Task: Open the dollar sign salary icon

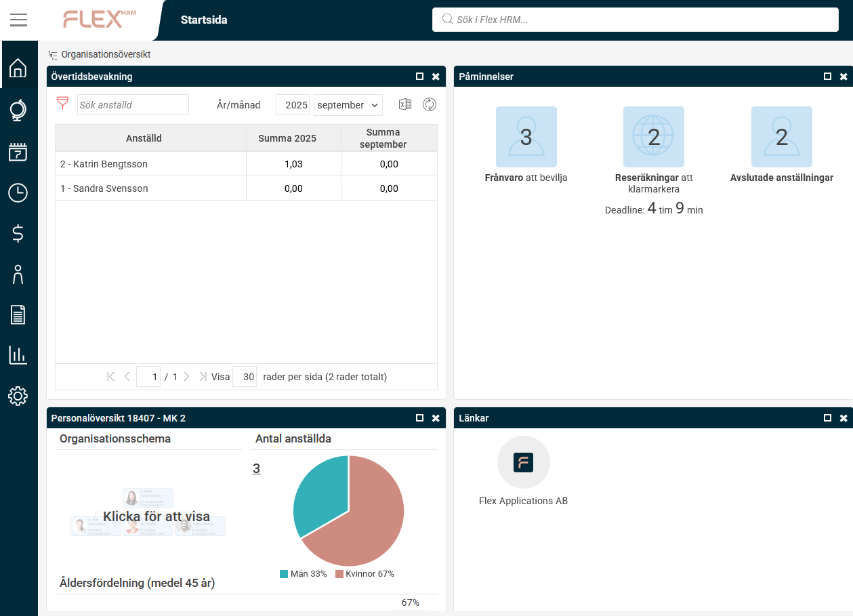Action: click(x=18, y=234)
